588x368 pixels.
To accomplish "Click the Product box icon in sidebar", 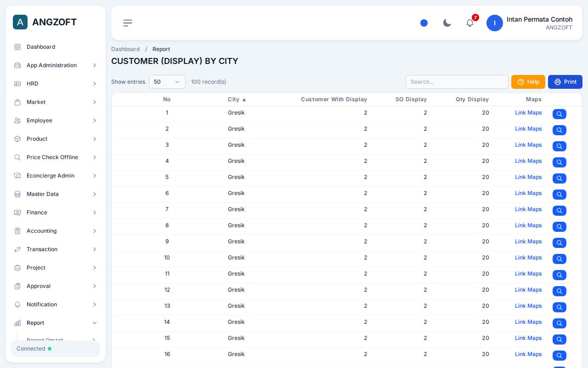I will 17,139.
